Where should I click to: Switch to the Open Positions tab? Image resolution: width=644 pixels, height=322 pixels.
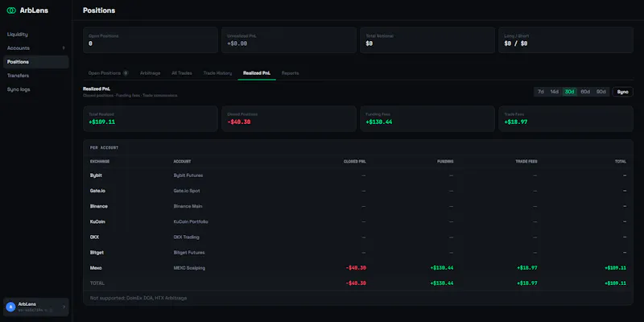click(109, 73)
